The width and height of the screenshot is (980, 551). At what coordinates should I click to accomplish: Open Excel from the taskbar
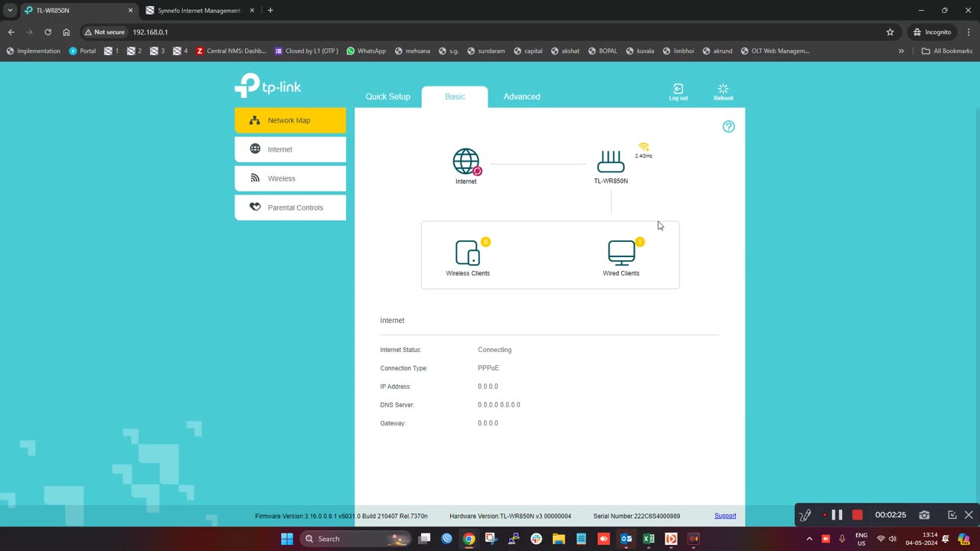coord(648,539)
